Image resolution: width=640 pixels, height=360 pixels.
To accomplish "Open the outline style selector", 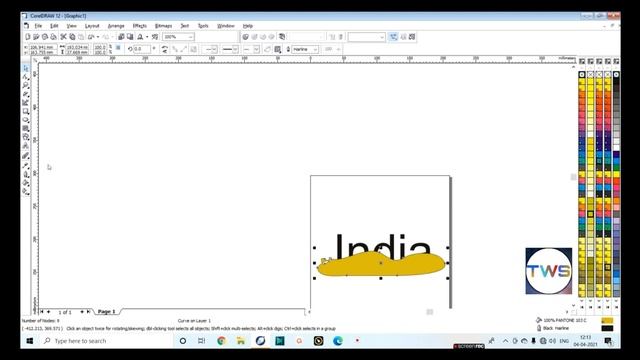I will [x=229, y=49].
